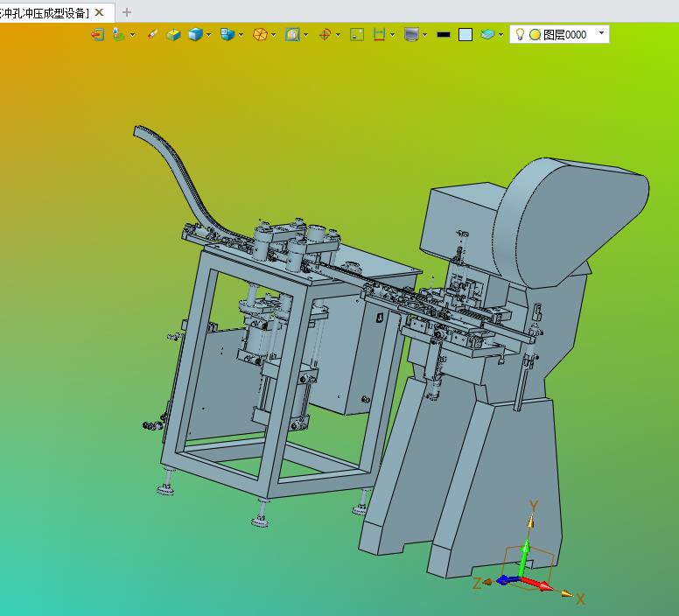Switch to the 冲孔冲压成型设备 document tab
Viewport: 679px width, 616px height.
44,13
